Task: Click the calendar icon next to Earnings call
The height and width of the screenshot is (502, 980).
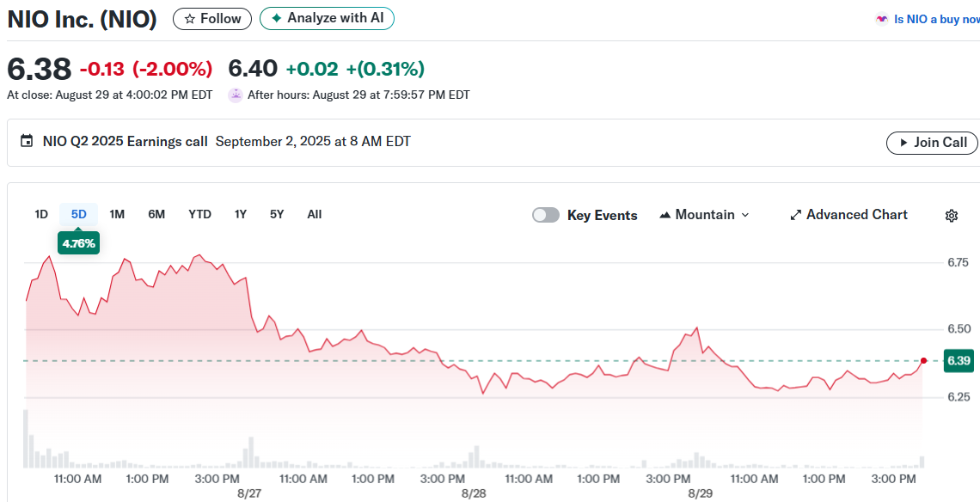Action: point(27,141)
